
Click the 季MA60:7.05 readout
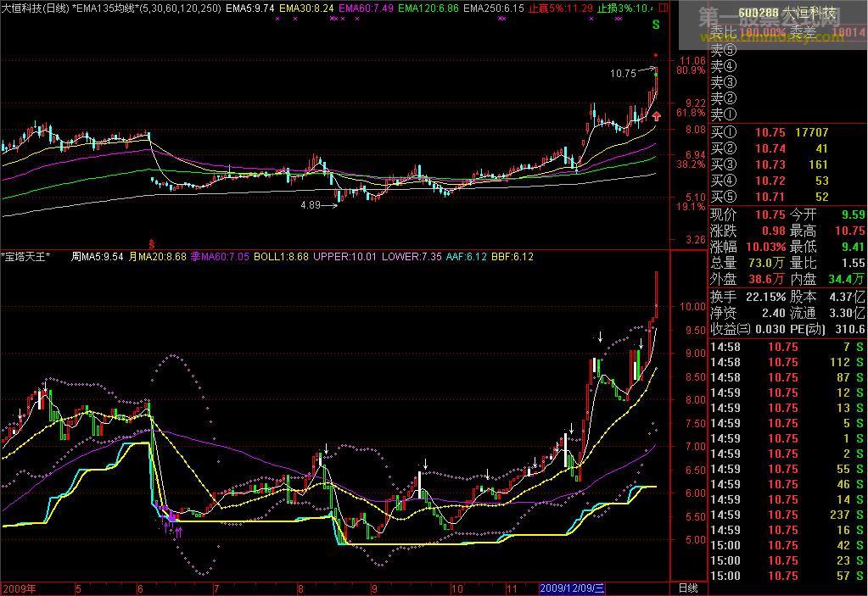click(x=220, y=257)
